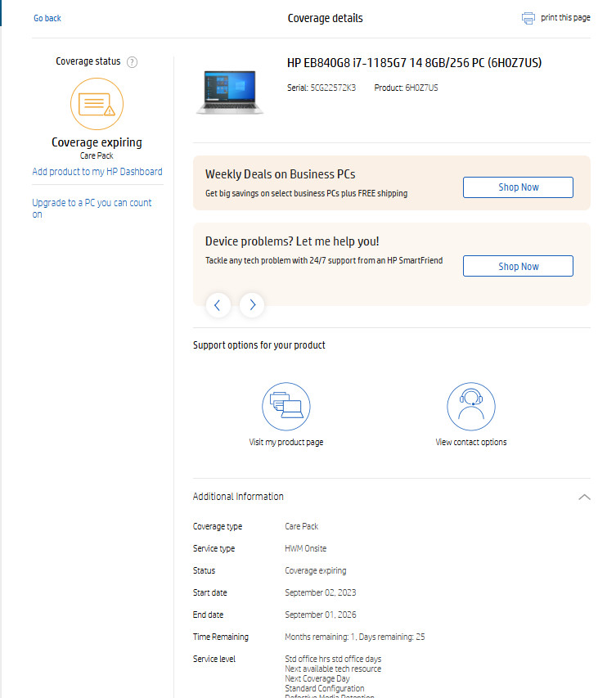
Task: Shop Now for HP SmartFriend support
Action: click(x=518, y=266)
